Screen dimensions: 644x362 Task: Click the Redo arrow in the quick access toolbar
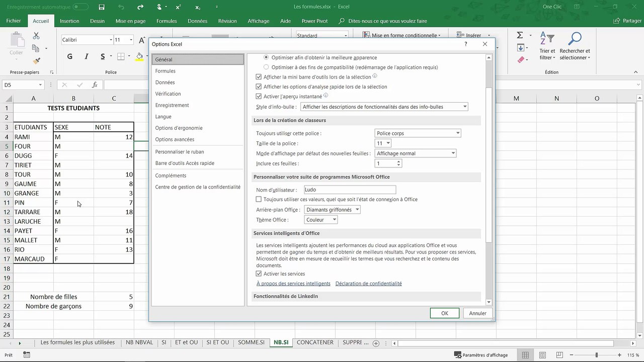(x=140, y=7)
